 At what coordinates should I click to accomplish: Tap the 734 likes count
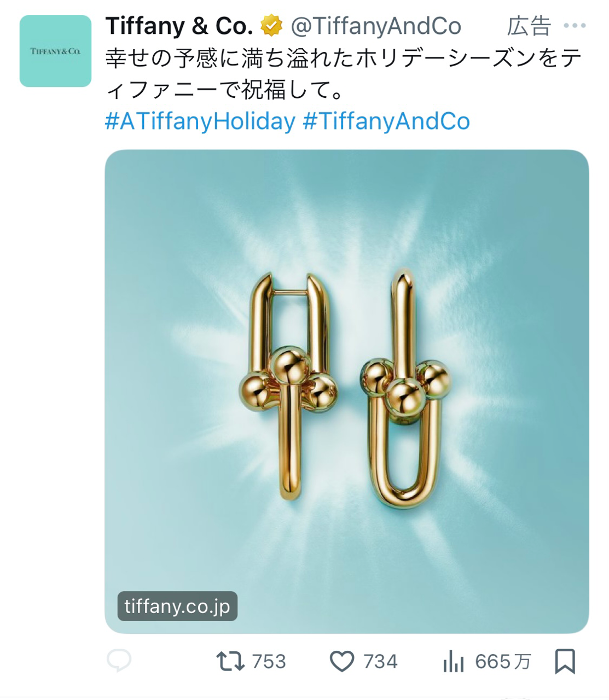pos(380,662)
